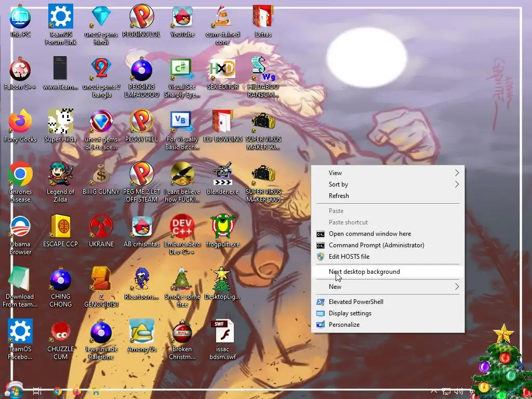The width and height of the screenshot is (532, 399).
Task: Launch Firefox from the taskbar
Action: 77,391
